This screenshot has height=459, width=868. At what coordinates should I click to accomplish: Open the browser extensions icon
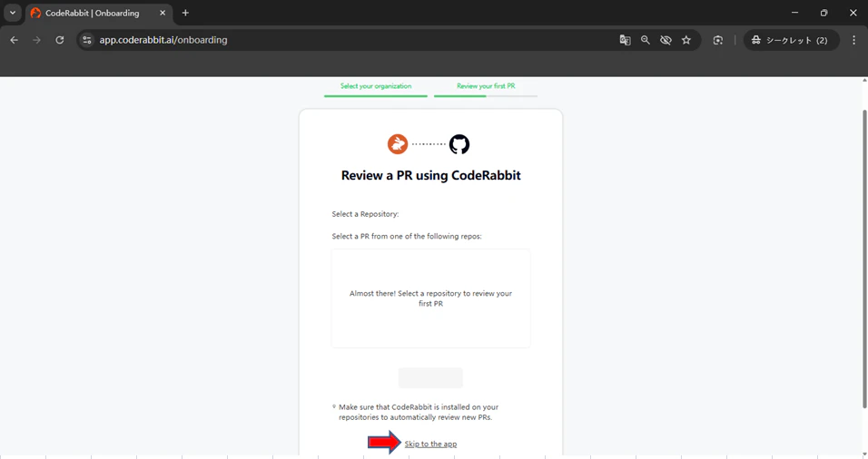tap(718, 40)
